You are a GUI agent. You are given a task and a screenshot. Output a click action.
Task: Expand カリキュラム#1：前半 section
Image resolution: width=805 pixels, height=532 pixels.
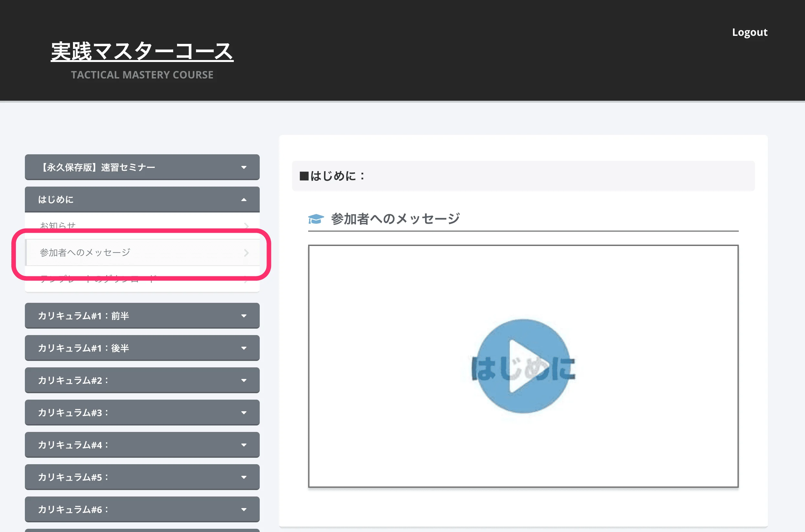pyautogui.click(x=142, y=315)
